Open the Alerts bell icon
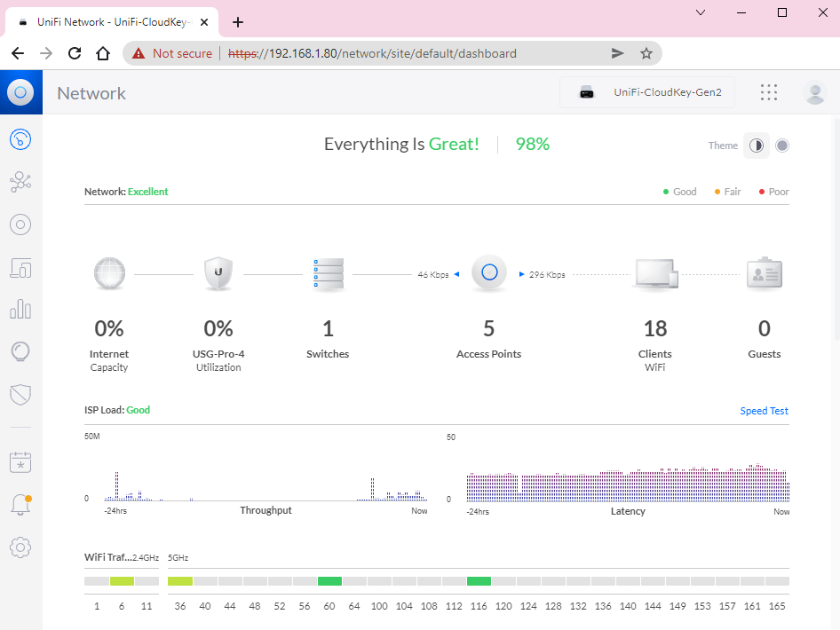Viewport: 840px width, 630px height. click(20, 505)
